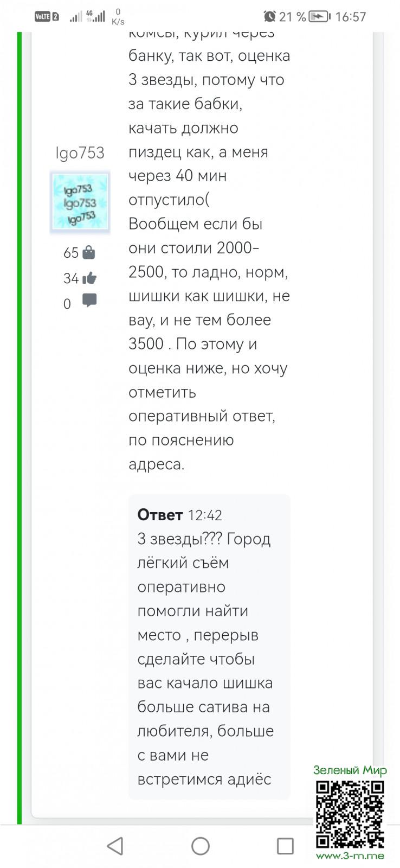
Task: Tap the shopping bag purchases icon
Action: click(89, 252)
